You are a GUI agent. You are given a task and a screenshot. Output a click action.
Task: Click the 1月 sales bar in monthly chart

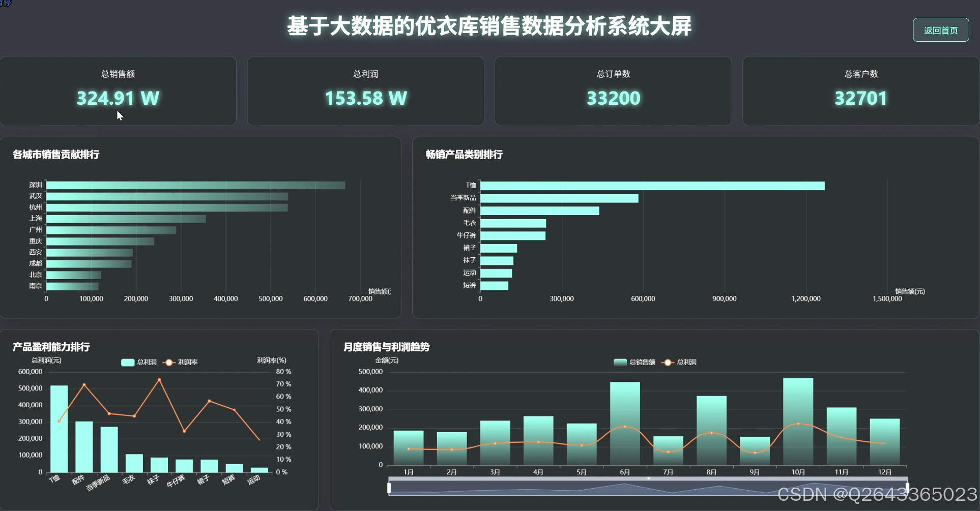point(409,448)
